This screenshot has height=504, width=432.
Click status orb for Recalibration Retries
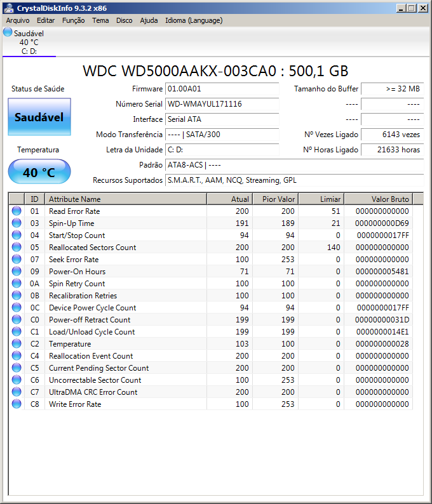17,295
